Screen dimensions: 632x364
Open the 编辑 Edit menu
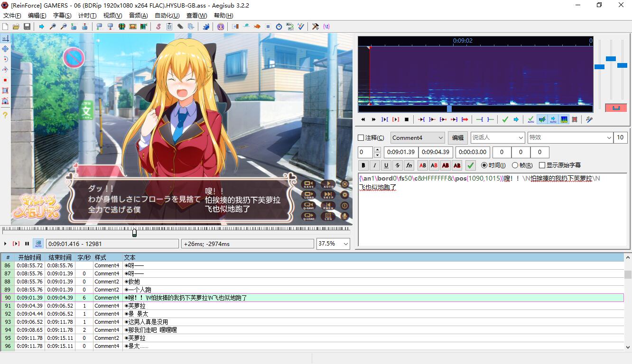coord(37,16)
